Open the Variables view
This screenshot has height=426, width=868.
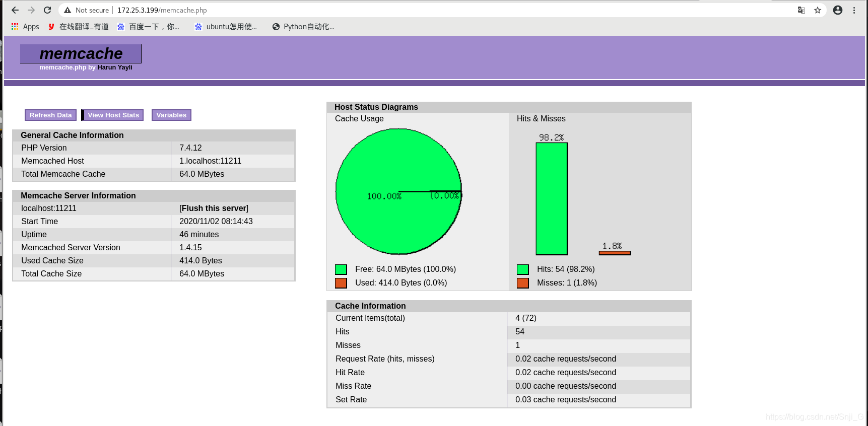(171, 115)
